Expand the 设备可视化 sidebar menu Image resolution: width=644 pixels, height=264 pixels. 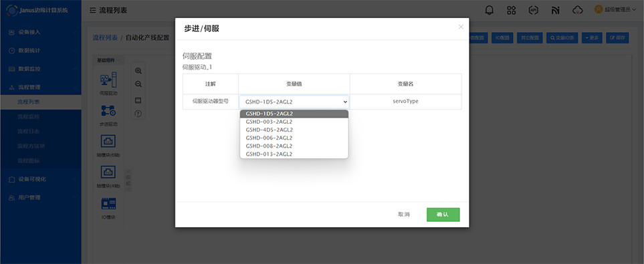41,179
